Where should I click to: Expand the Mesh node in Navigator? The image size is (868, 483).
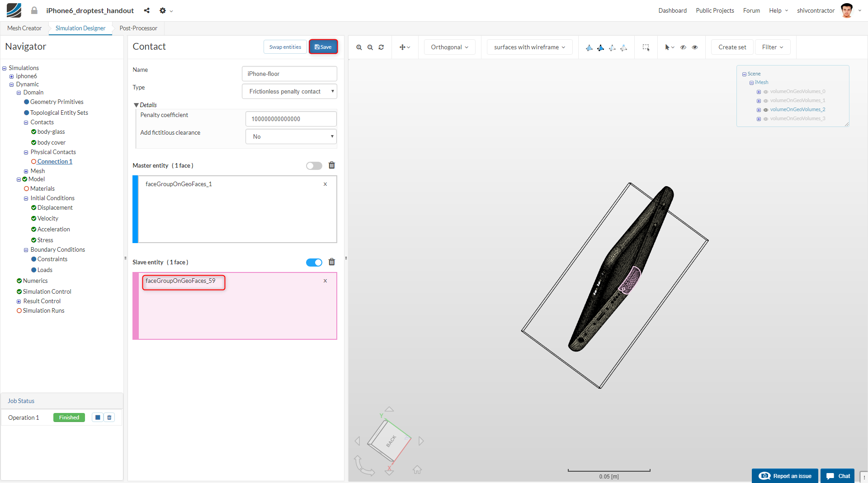tap(26, 171)
